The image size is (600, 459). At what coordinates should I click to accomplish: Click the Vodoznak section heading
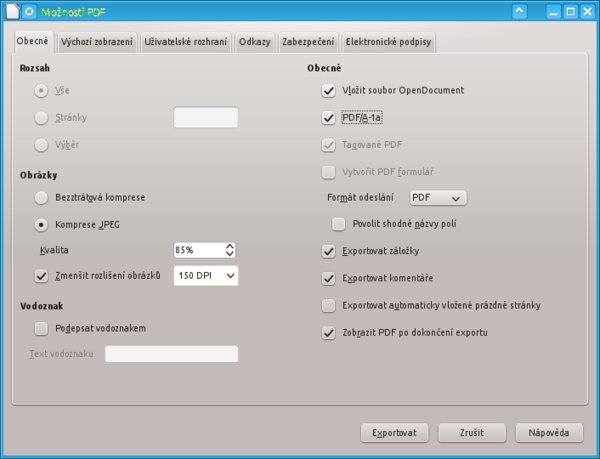tap(42, 306)
